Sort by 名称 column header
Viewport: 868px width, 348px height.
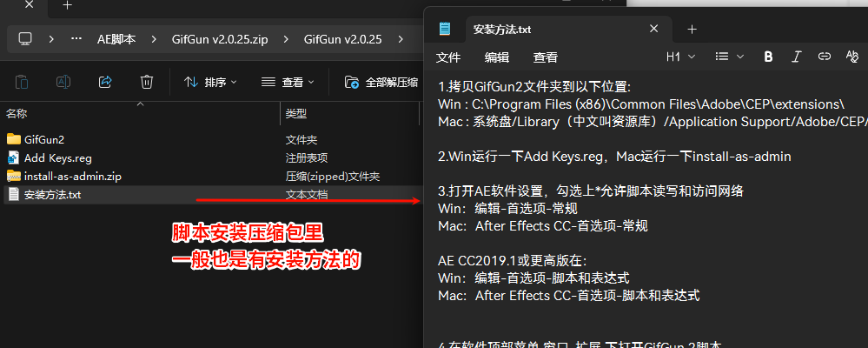17,114
